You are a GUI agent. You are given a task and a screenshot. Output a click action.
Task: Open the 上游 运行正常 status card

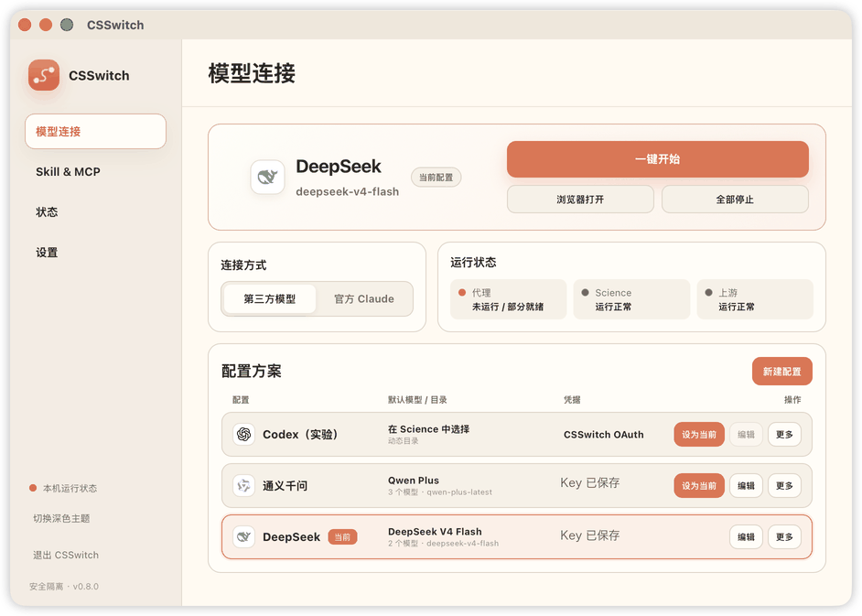coord(755,299)
